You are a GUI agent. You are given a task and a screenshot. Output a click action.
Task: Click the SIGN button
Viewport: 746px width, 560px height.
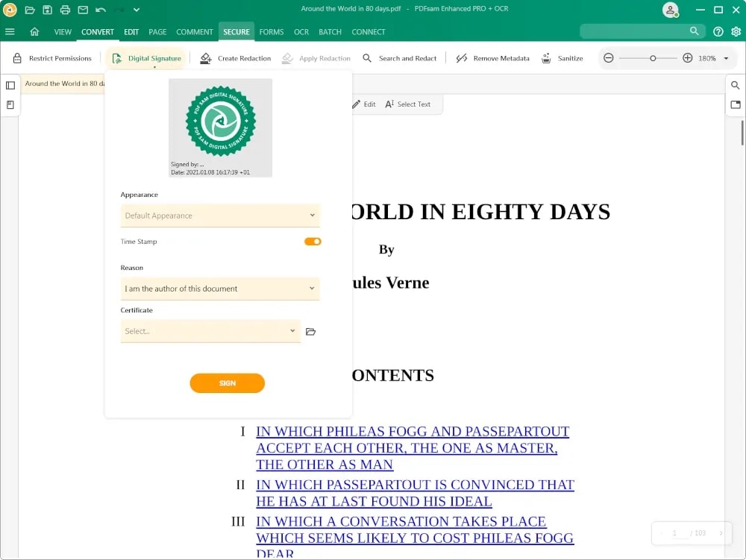click(227, 383)
